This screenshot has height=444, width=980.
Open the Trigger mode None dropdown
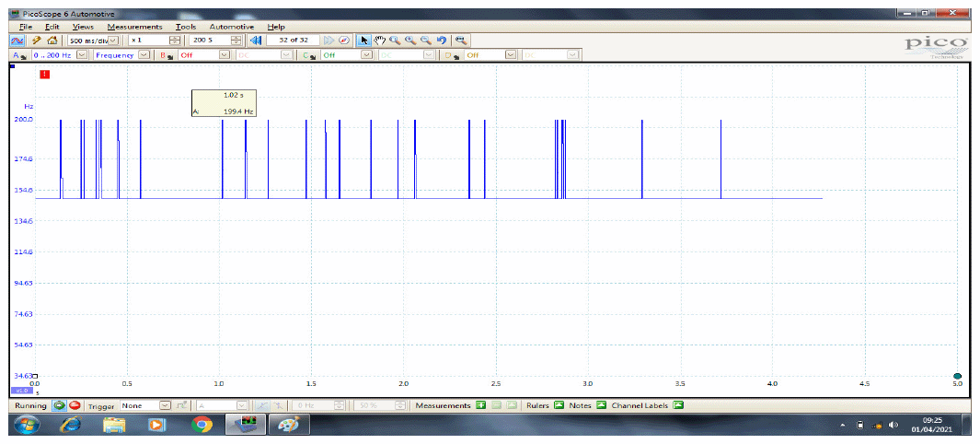tap(166, 405)
